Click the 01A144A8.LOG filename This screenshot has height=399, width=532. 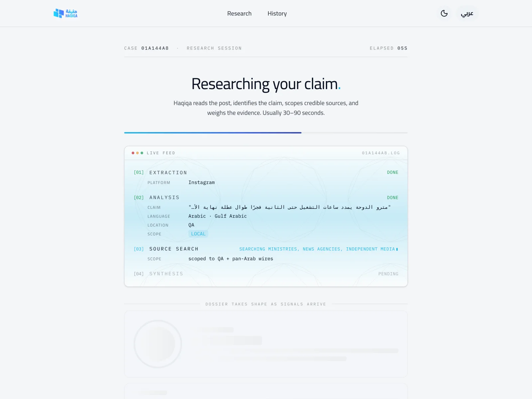[x=381, y=153]
